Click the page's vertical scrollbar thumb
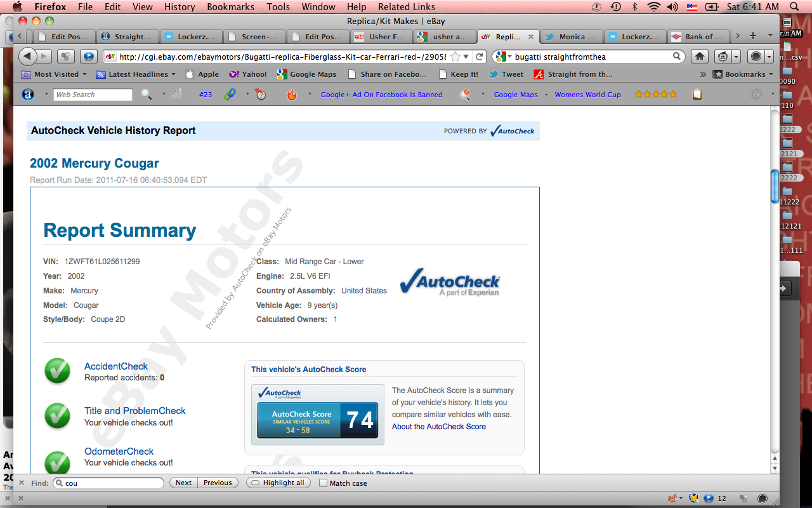Image resolution: width=812 pixels, height=508 pixels. coord(775,186)
